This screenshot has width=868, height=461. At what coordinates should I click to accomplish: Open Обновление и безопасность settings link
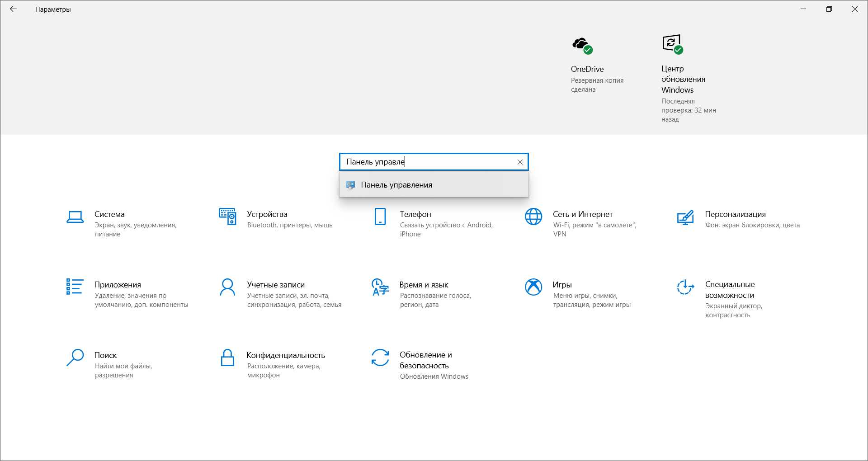(x=425, y=360)
